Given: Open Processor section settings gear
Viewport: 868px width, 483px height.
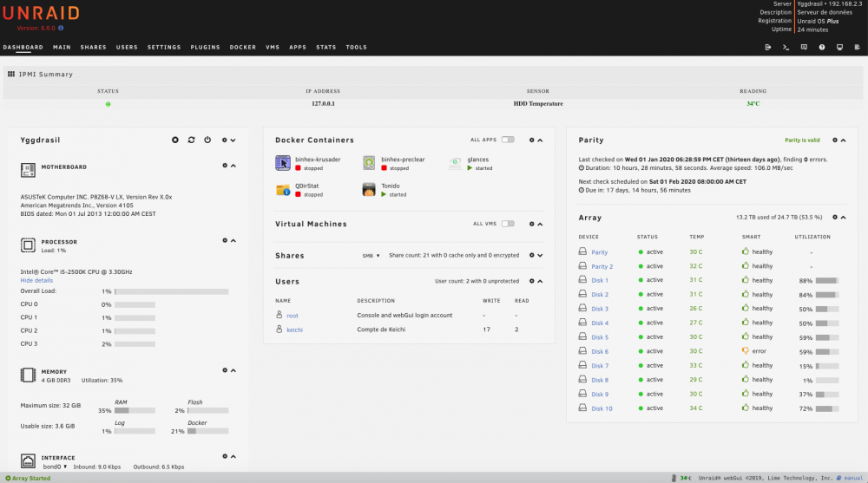Looking at the screenshot, I should [225, 241].
